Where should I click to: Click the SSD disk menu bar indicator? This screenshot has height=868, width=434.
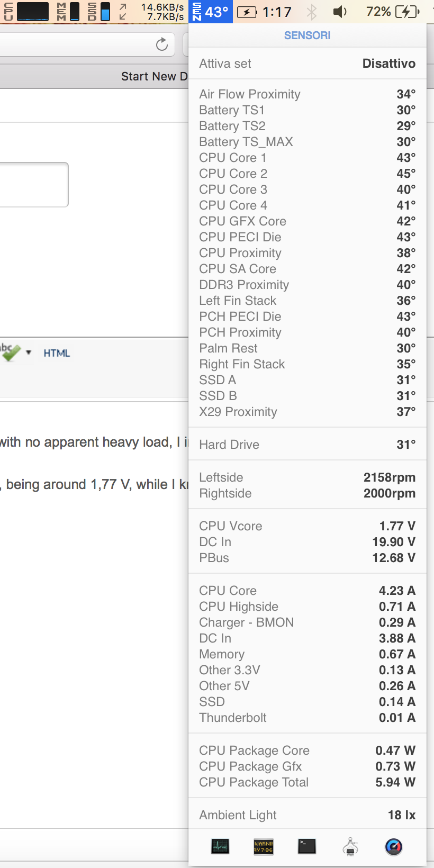click(x=99, y=11)
